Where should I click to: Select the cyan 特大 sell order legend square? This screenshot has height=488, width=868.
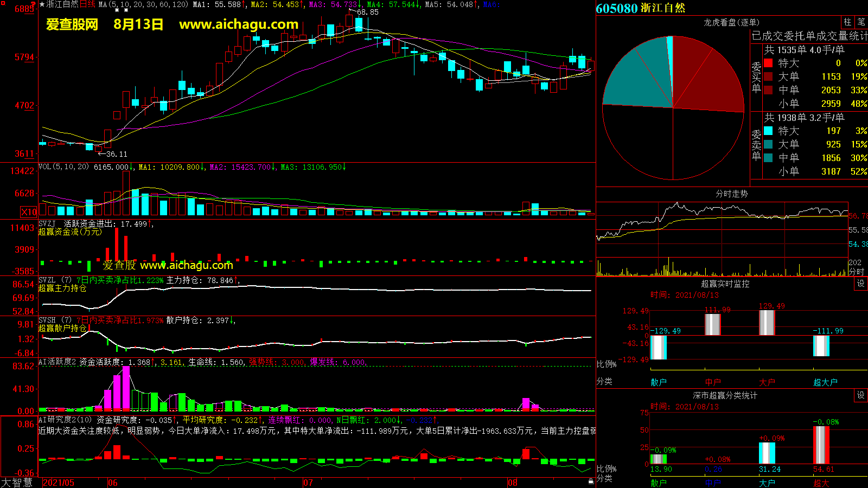pyautogui.click(x=768, y=131)
